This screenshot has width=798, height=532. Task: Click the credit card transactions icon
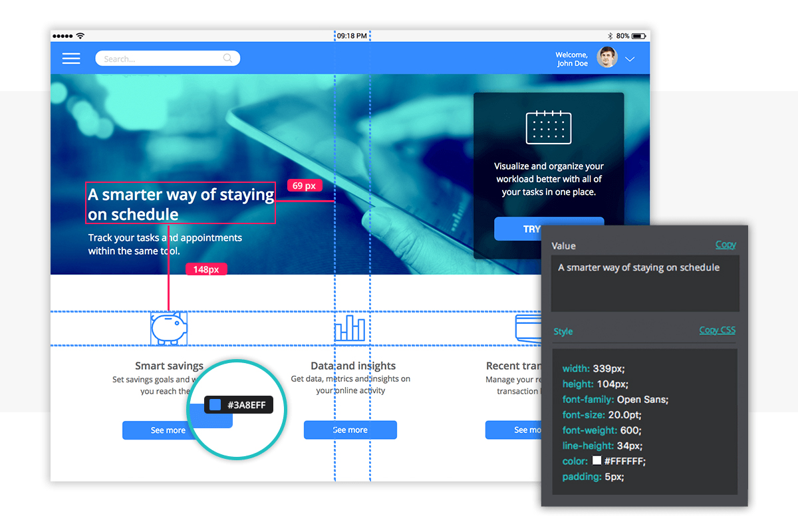(528, 329)
